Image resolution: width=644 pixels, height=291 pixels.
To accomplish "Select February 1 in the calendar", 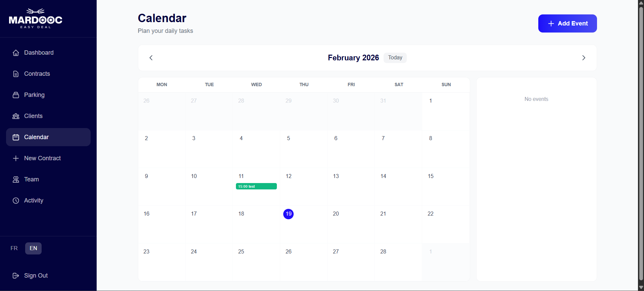I will click(446, 111).
